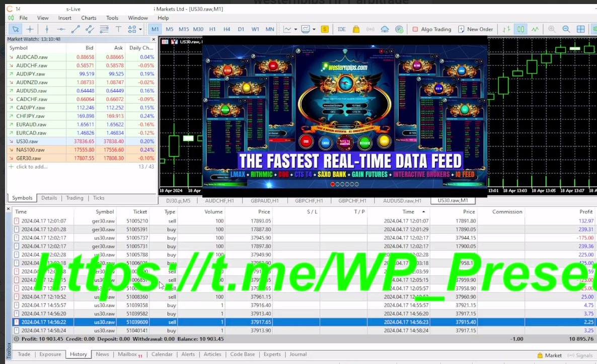The image size is (597, 364).
Task: Open the Window menu
Action: coord(138,18)
